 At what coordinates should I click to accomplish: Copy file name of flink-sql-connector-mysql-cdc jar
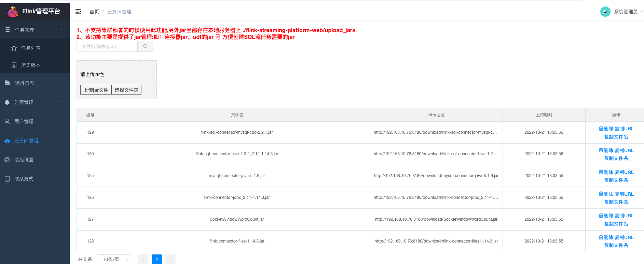coord(616,137)
